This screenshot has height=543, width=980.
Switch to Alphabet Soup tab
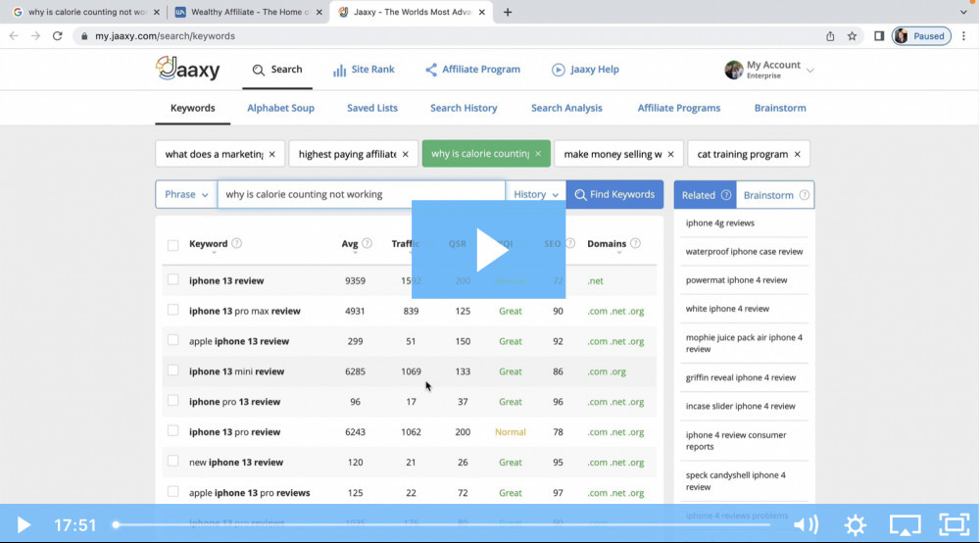point(280,108)
